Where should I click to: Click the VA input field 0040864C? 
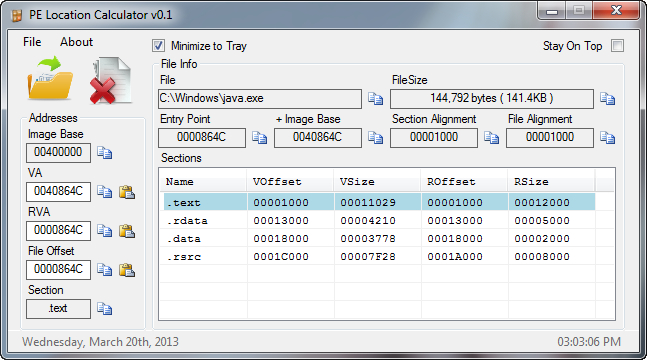point(58,192)
